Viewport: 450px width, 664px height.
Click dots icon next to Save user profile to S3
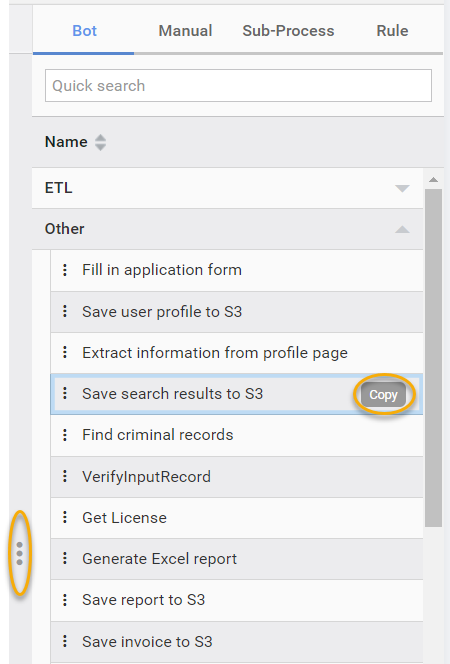[x=65, y=311]
